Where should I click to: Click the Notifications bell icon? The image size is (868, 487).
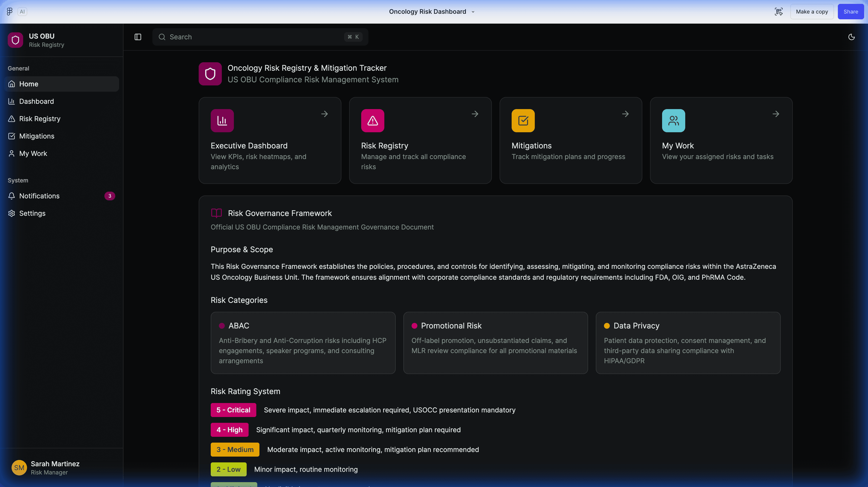coord(12,196)
